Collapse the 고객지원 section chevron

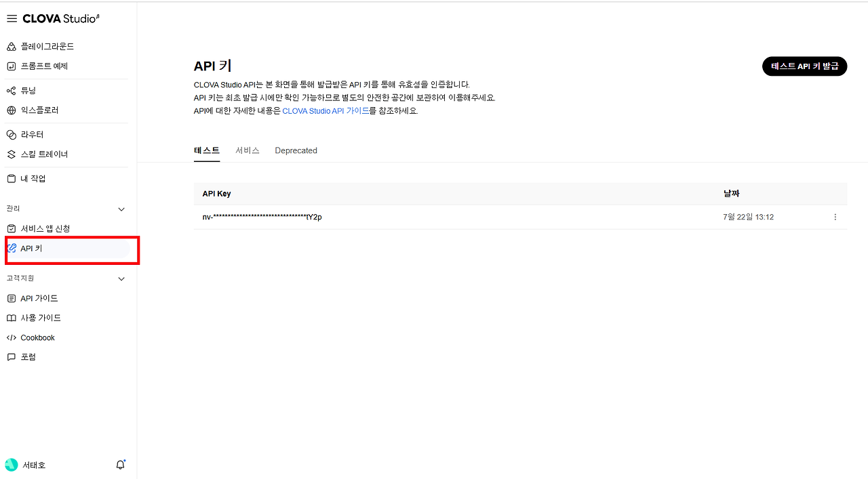(x=121, y=279)
